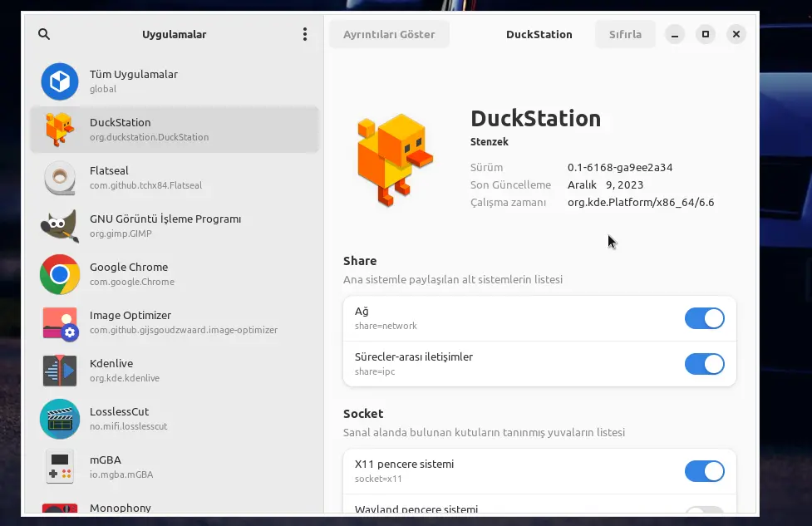The width and height of the screenshot is (812, 526).
Task: Click Share description Ana sistemle paylaşılan text
Action: [x=453, y=279]
